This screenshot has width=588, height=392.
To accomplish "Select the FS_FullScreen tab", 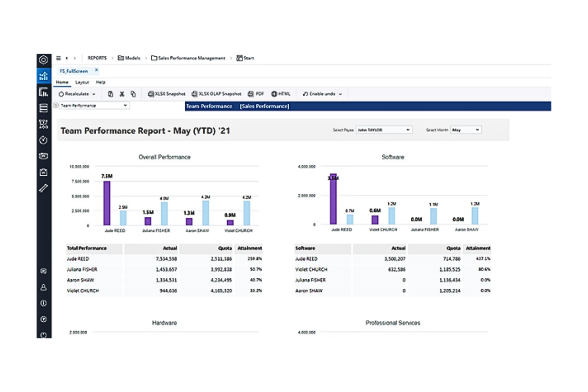I will (73, 71).
